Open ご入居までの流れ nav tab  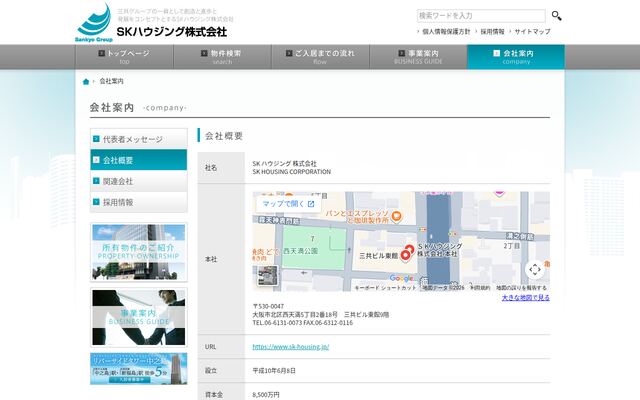click(320, 57)
